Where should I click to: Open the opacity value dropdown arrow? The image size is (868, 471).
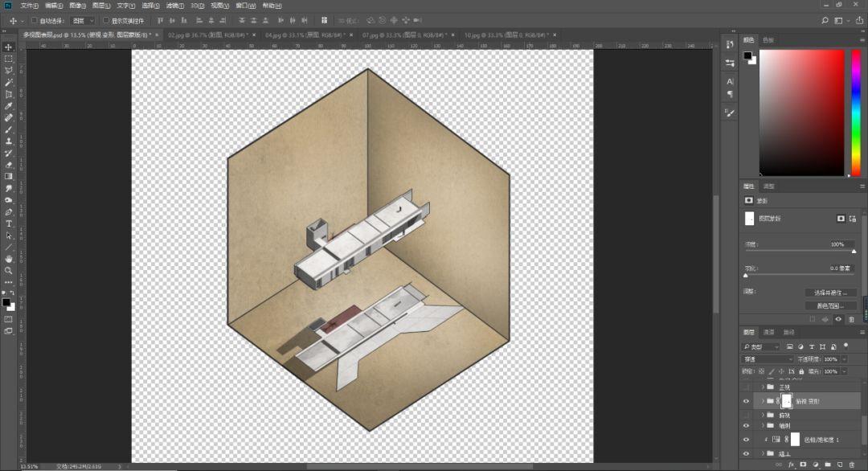click(x=845, y=359)
